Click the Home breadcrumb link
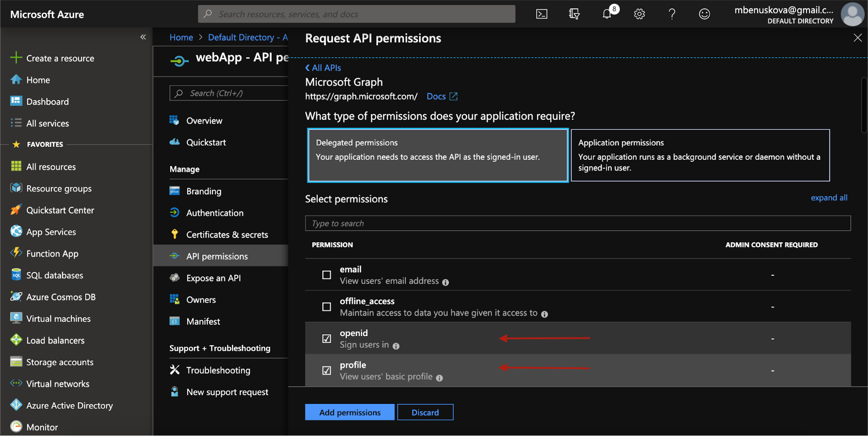 [x=181, y=37]
